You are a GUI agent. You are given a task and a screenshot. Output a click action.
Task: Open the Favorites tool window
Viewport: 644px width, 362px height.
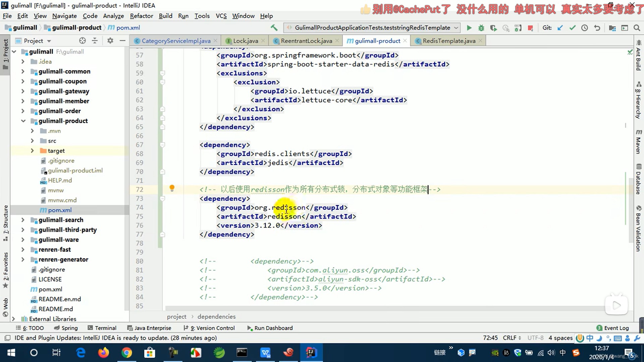pyautogui.click(x=6, y=270)
